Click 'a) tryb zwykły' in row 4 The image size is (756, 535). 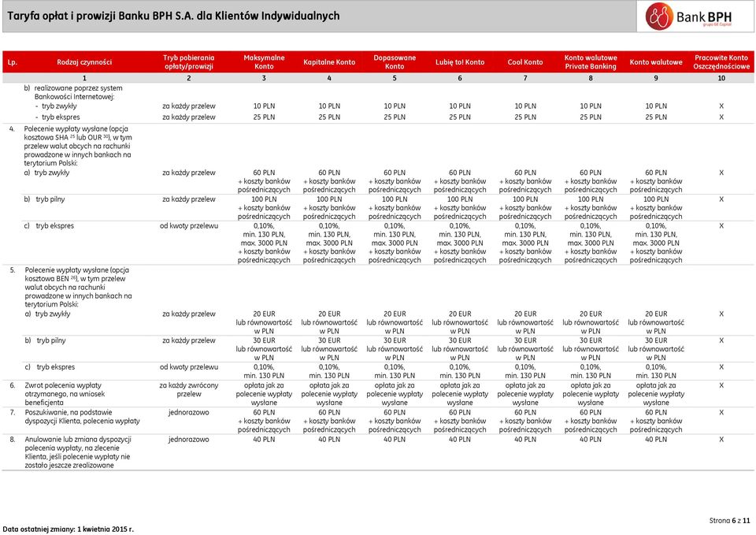46,173
